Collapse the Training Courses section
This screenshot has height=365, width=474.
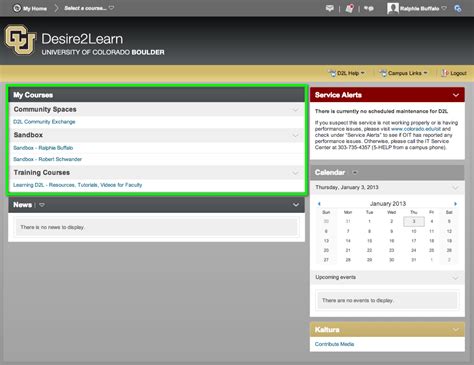pyautogui.click(x=295, y=173)
